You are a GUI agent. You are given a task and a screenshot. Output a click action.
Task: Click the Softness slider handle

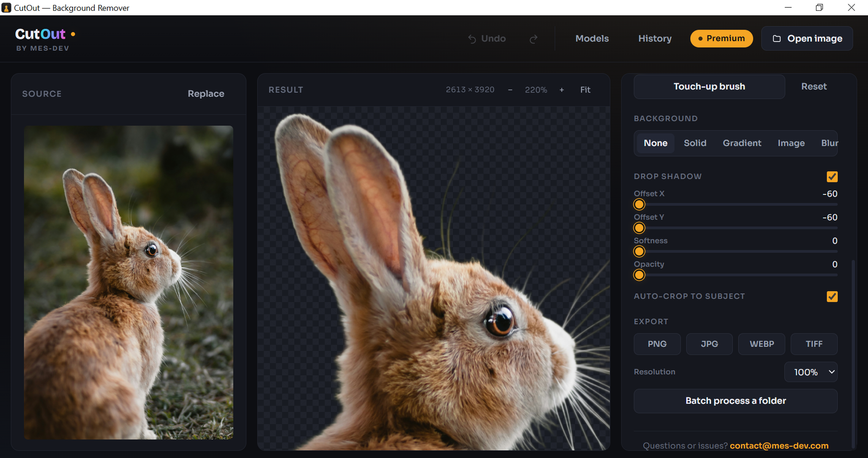639,252
